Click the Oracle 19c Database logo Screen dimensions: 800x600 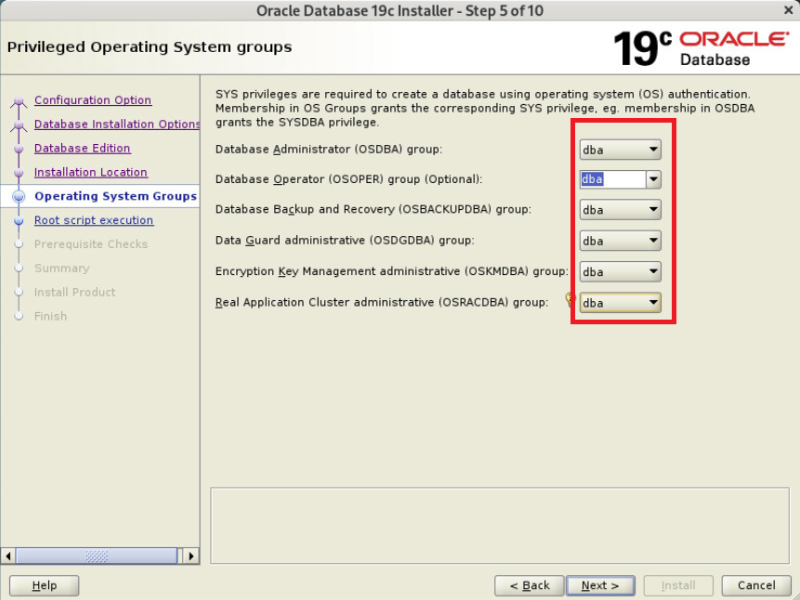[702, 48]
